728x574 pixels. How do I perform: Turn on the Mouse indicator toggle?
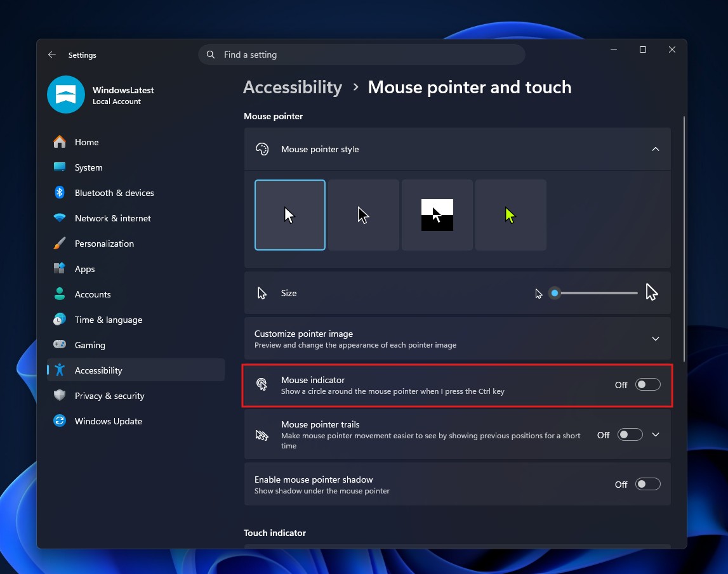coord(647,385)
